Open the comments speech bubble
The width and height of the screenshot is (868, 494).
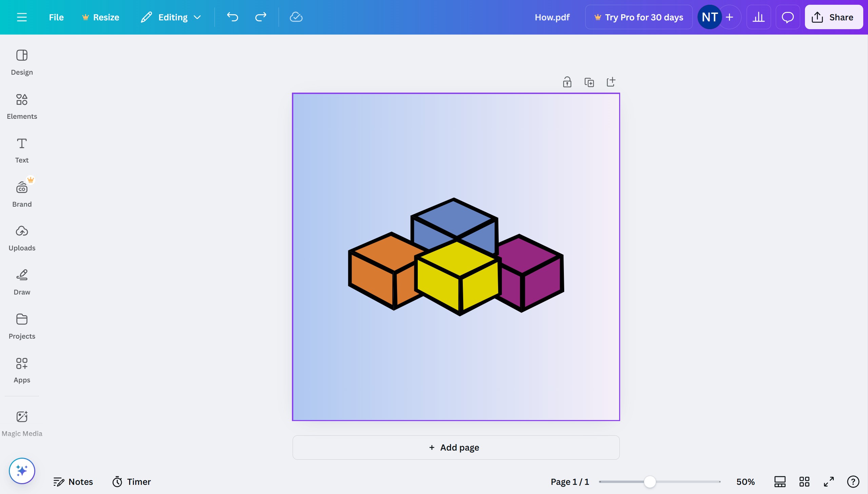coord(787,17)
